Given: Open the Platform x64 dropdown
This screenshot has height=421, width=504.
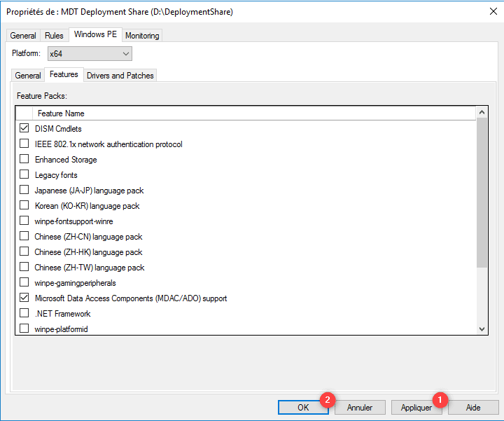Looking at the screenshot, I should (90, 54).
